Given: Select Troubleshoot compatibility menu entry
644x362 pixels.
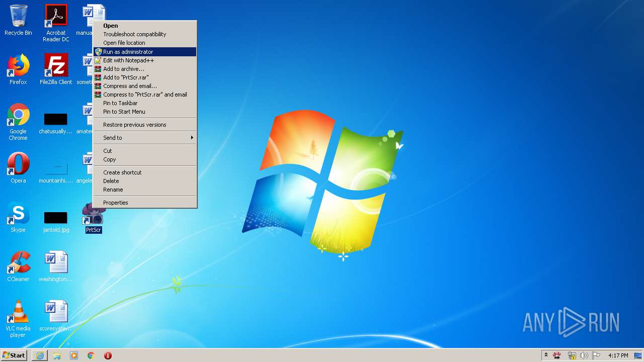Looking at the screenshot, I should pos(145,34).
